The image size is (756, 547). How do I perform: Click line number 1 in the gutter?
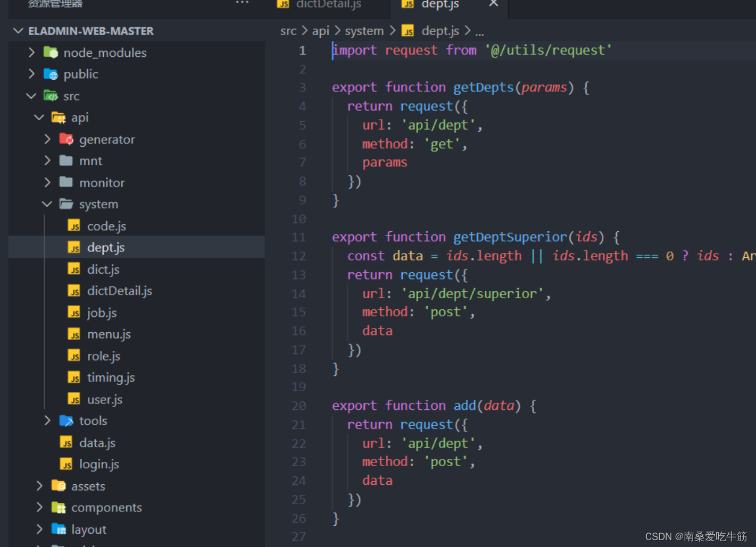point(302,51)
